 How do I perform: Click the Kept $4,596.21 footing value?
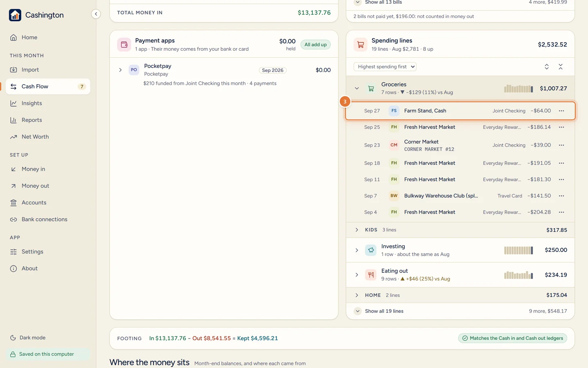click(x=257, y=338)
